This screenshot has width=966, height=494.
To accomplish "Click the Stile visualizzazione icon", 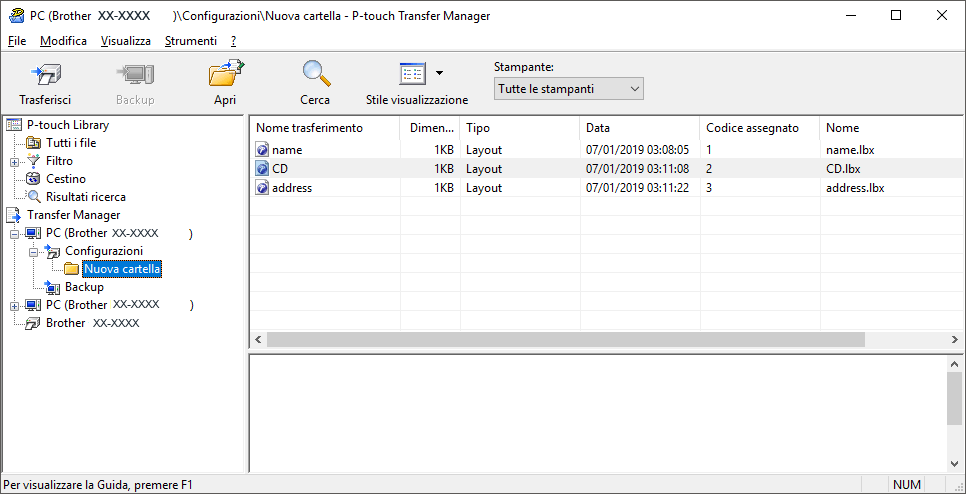I will 413,73.
